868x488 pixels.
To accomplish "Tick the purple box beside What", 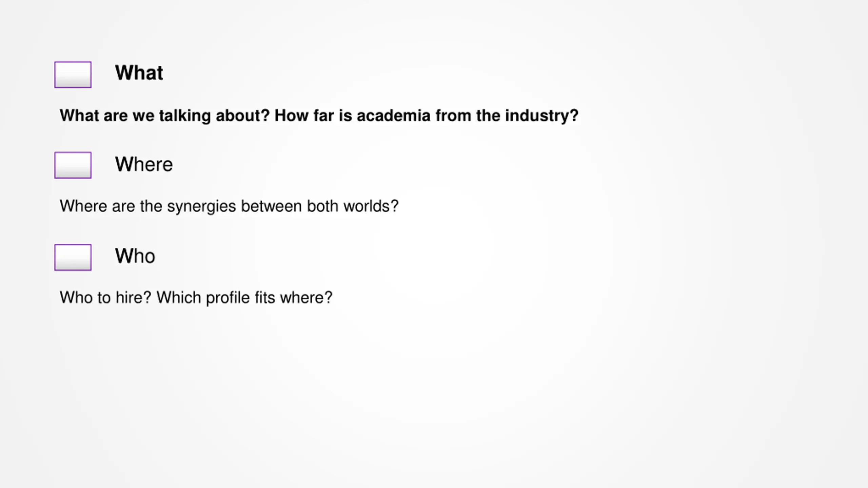I will point(73,75).
